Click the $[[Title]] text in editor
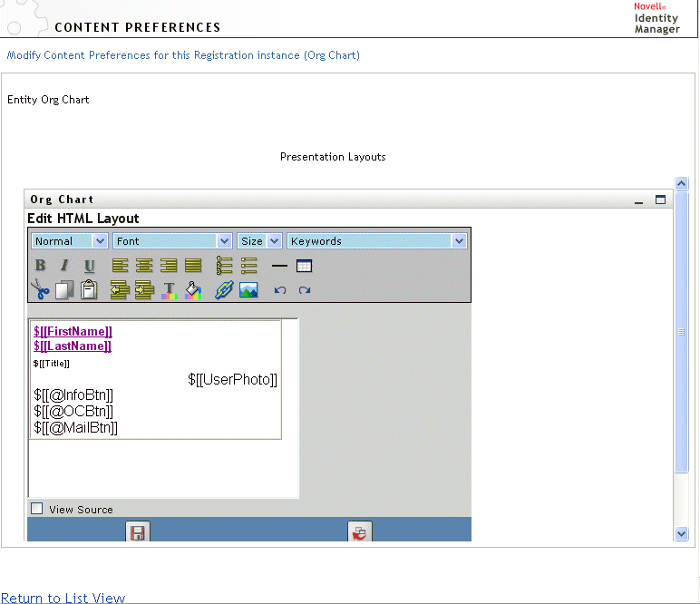The height and width of the screenshot is (604, 700). coord(52,364)
